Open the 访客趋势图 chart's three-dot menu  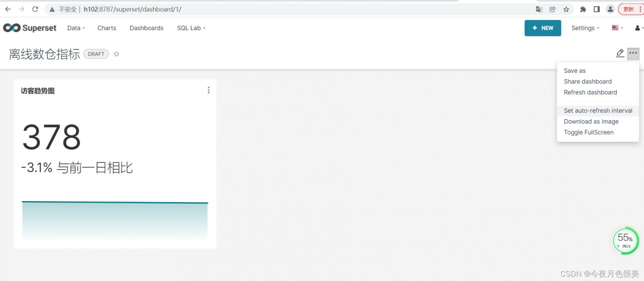[x=209, y=90]
